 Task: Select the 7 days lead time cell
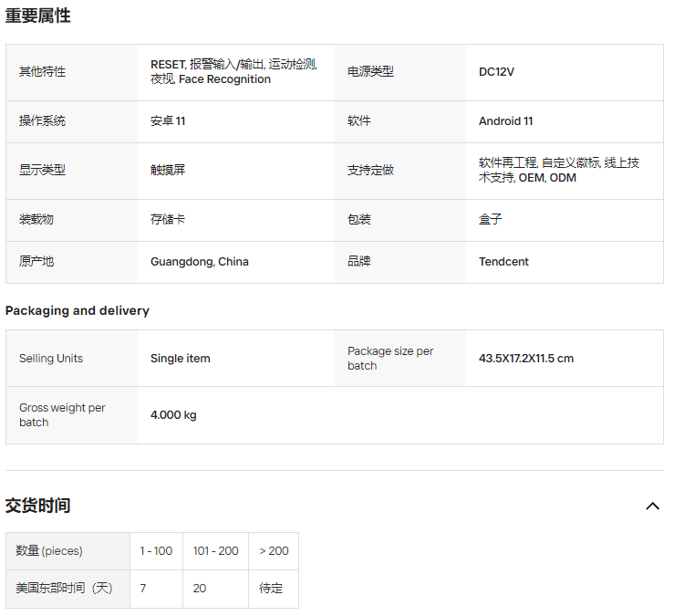(x=157, y=589)
